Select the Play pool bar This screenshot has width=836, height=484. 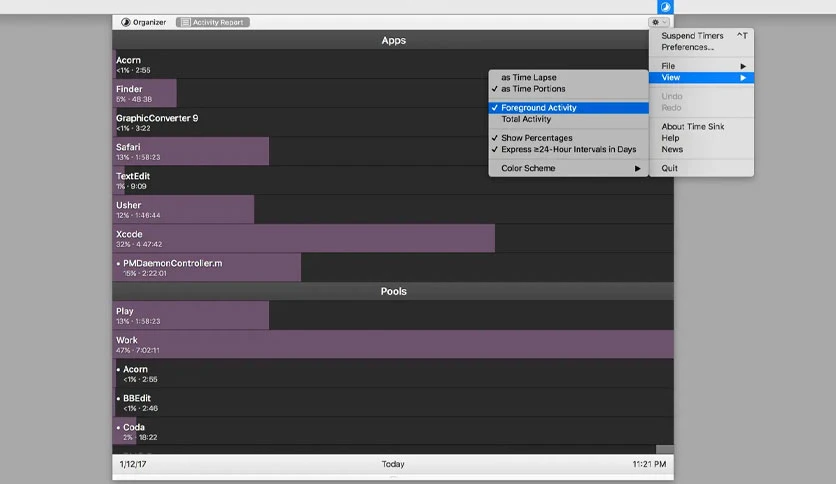tap(191, 316)
